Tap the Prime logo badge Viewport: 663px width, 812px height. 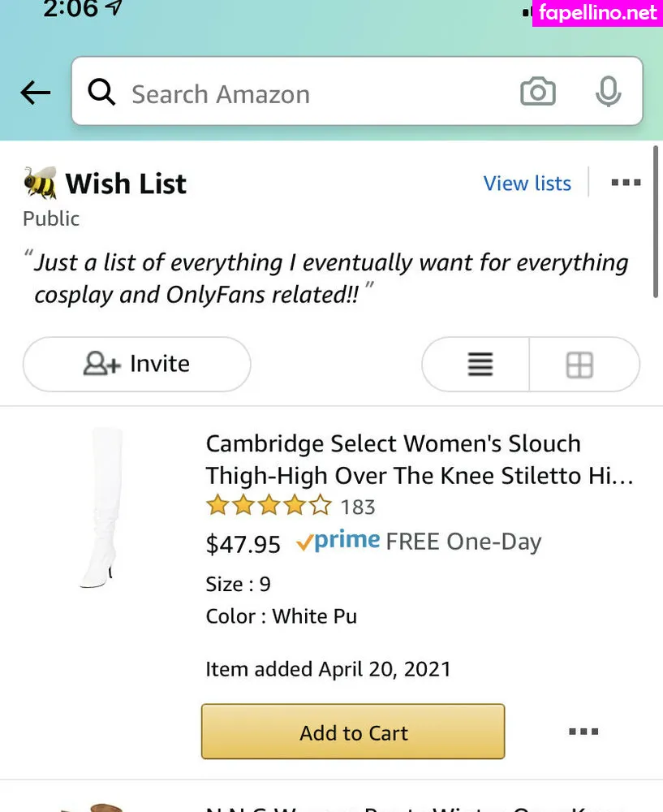pyautogui.click(x=338, y=542)
